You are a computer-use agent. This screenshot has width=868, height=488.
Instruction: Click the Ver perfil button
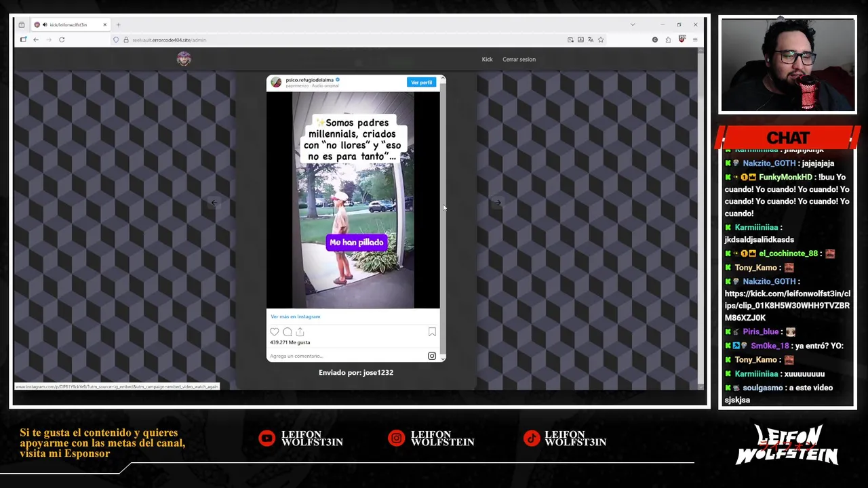[x=421, y=83]
